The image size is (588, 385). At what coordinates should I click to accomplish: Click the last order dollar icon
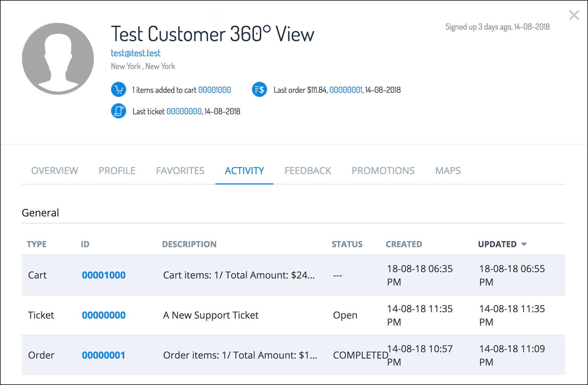(259, 90)
